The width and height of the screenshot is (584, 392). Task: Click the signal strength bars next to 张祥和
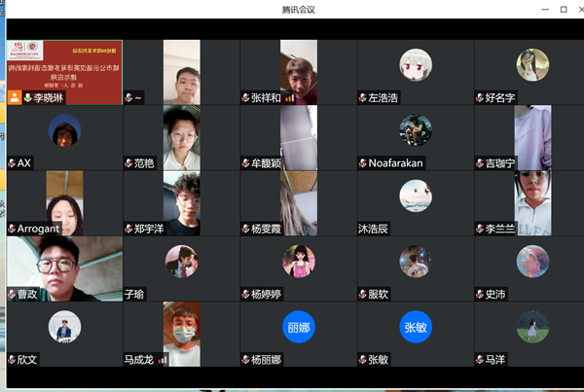289,98
